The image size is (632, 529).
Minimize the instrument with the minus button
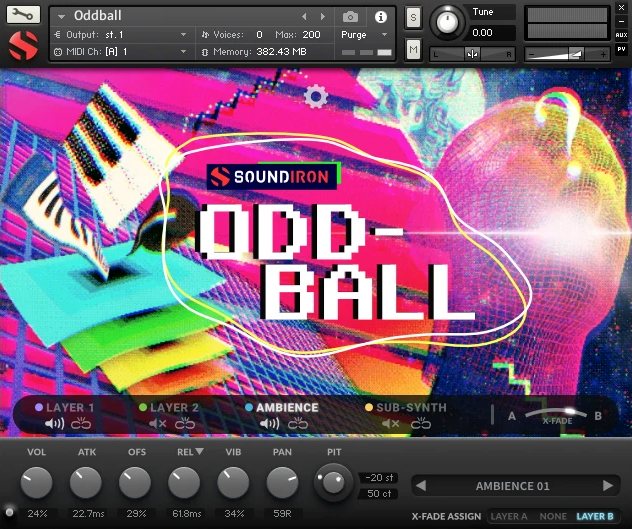click(x=621, y=22)
